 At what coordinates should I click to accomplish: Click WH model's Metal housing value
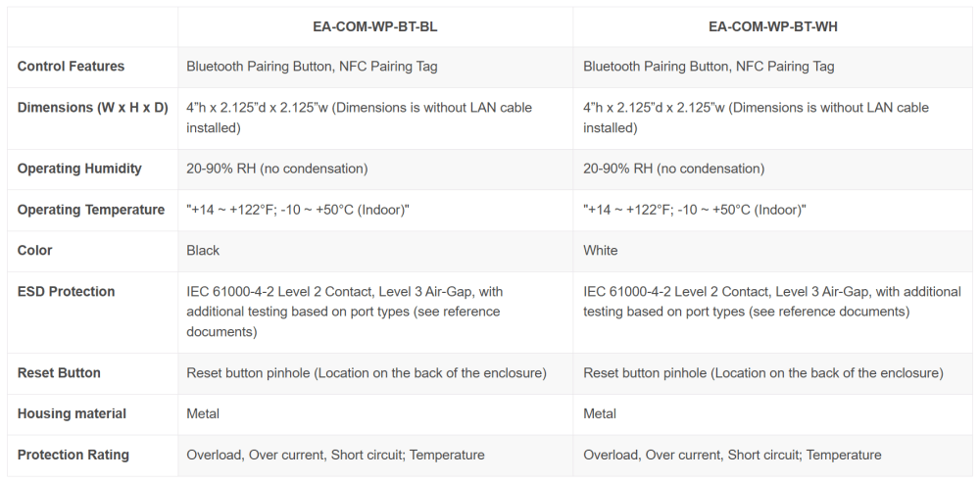[x=600, y=413]
